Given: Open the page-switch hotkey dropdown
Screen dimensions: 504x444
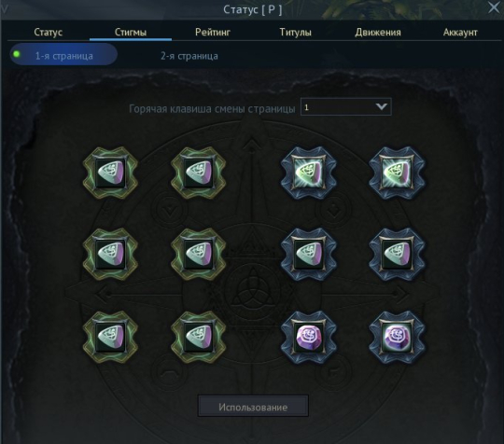Looking at the screenshot, I should (346, 106).
